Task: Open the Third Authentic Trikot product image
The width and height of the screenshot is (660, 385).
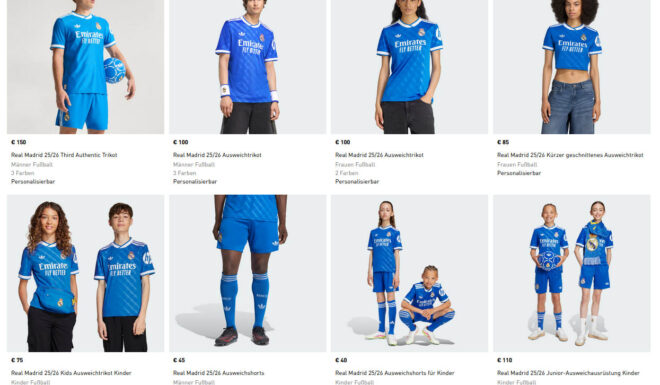Action: (x=85, y=67)
